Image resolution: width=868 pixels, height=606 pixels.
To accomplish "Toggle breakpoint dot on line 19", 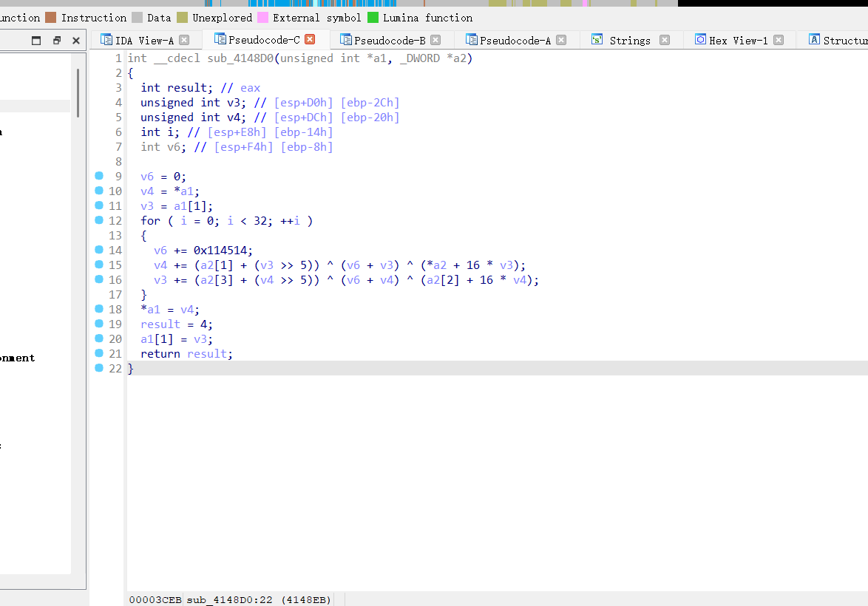I will click(99, 323).
